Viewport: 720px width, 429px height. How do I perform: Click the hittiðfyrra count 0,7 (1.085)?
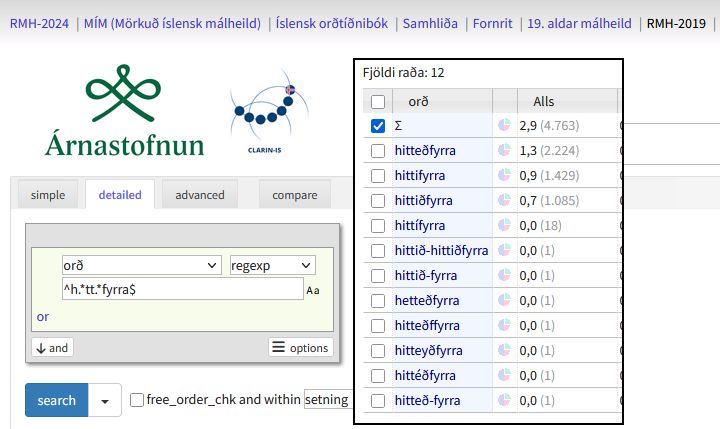click(x=549, y=200)
